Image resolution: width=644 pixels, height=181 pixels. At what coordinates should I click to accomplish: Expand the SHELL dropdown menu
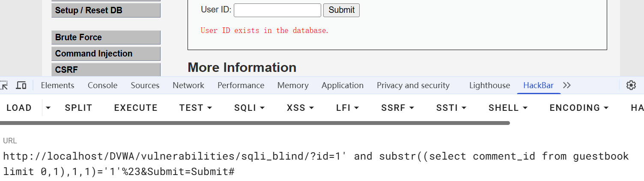[508, 108]
